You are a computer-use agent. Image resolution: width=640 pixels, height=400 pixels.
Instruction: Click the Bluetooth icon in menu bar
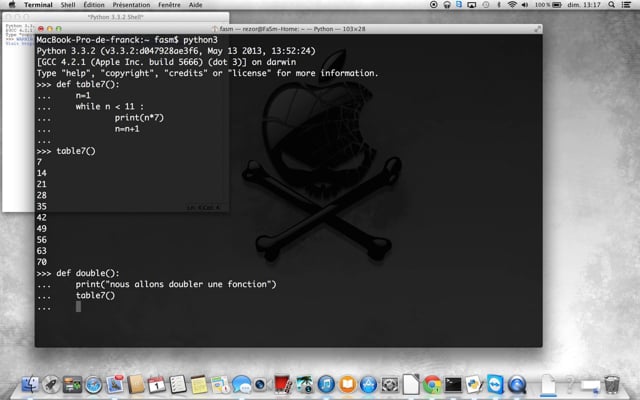coord(498,5)
